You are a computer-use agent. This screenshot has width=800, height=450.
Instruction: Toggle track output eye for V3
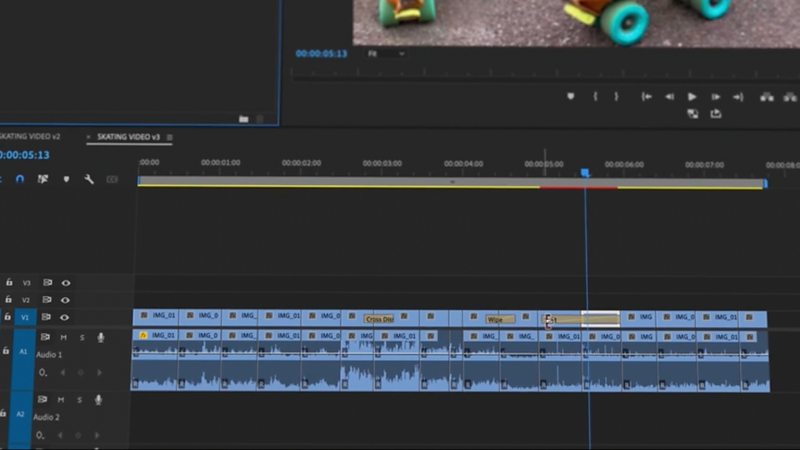(66, 283)
